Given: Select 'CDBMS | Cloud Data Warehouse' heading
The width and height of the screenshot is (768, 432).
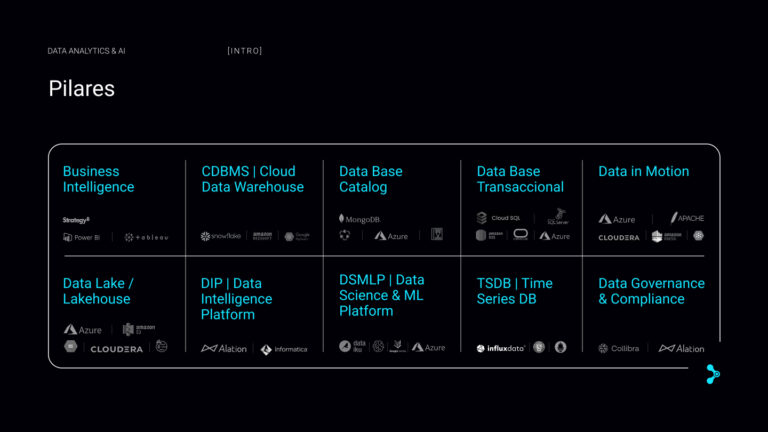Looking at the screenshot, I should coord(252,179).
